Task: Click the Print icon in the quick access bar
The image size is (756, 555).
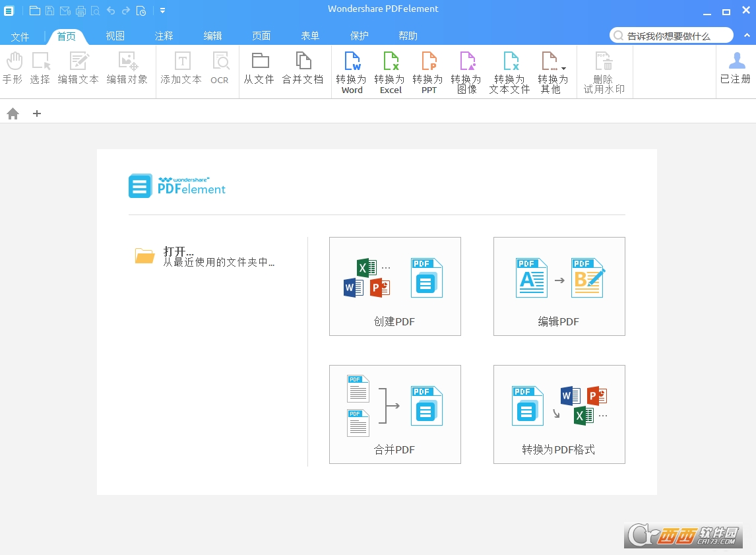Action: pos(80,11)
